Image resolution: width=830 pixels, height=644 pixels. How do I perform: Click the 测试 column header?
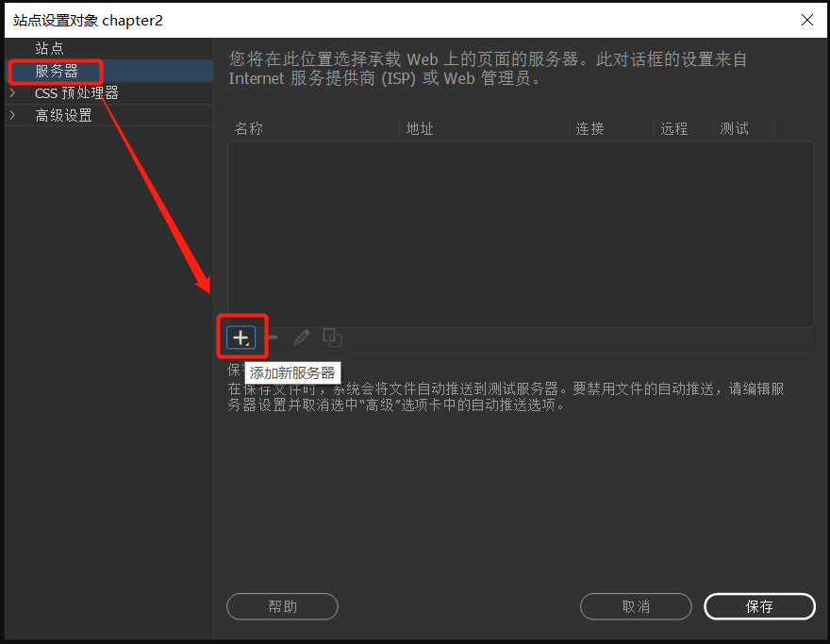pyautogui.click(x=734, y=128)
